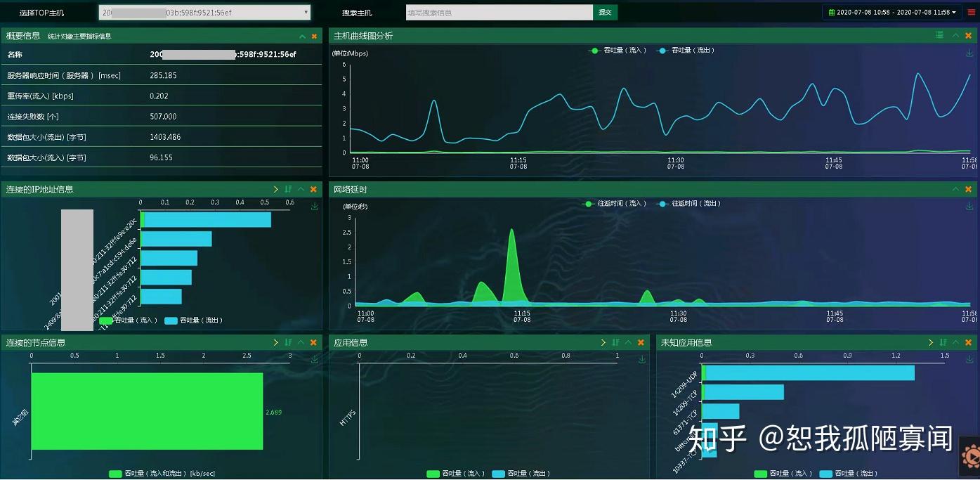Image resolution: width=980 pixels, height=480 pixels.
Task: Open the red menu icon at top right
Action: pos(972,13)
